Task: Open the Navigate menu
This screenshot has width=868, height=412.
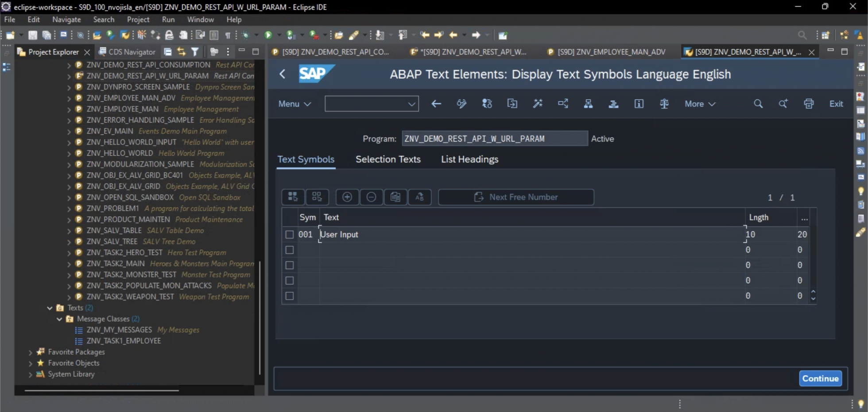Action: point(66,19)
